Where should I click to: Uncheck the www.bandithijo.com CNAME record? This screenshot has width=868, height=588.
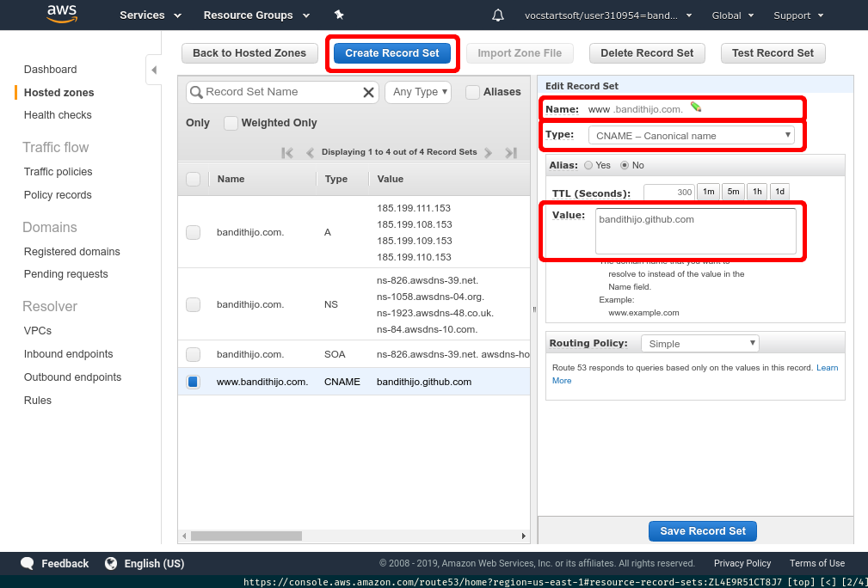tap(193, 382)
